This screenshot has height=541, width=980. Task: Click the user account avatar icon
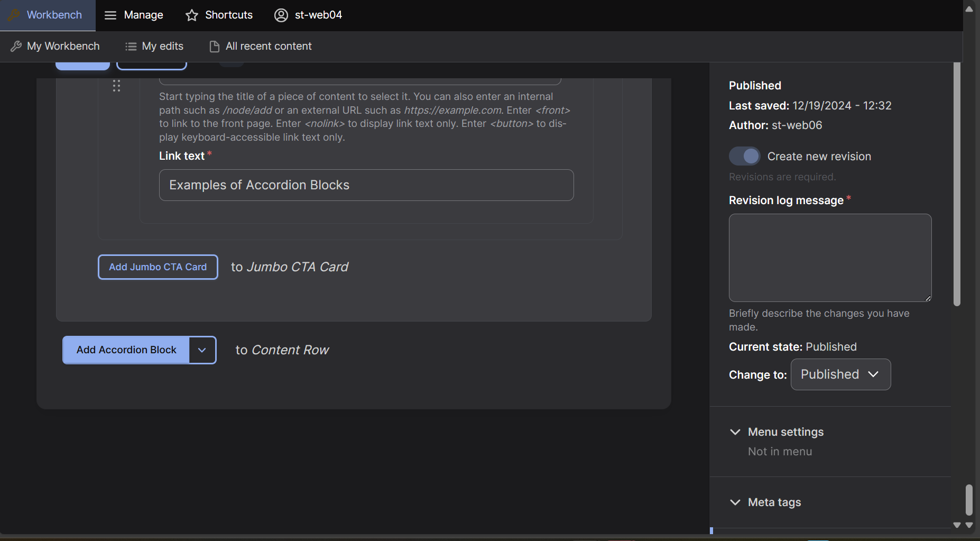click(281, 15)
